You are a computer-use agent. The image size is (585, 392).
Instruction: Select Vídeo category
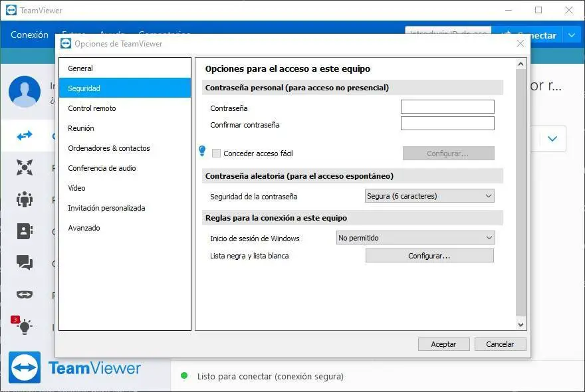tap(125, 188)
